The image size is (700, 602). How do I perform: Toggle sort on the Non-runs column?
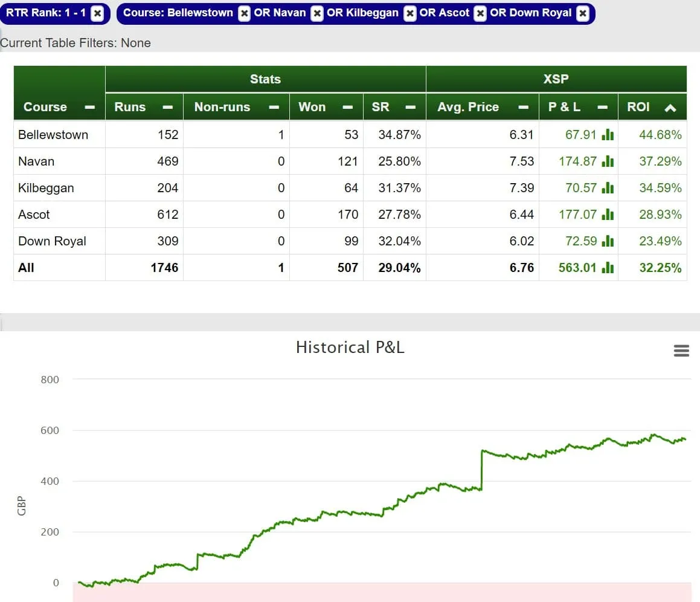coord(274,107)
